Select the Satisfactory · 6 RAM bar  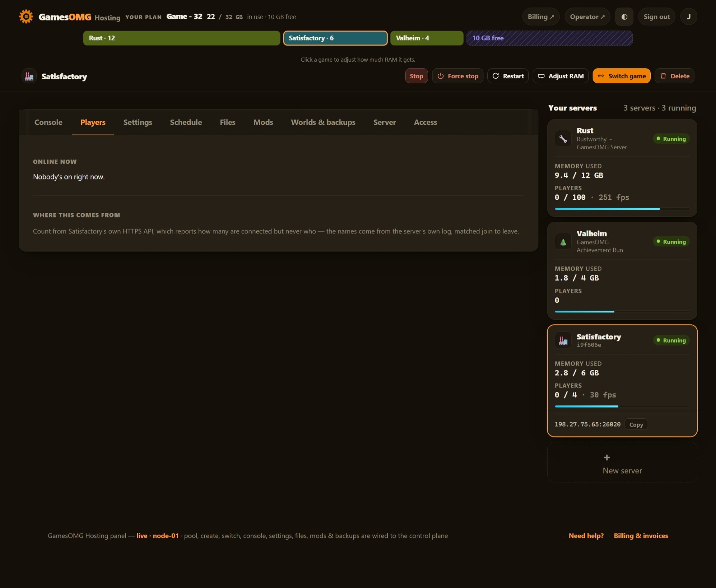coord(335,38)
